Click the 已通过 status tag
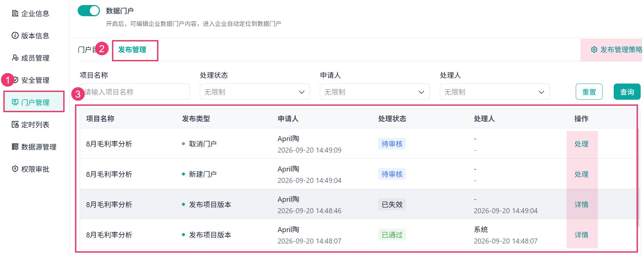This screenshot has width=644, height=256. (x=392, y=235)
